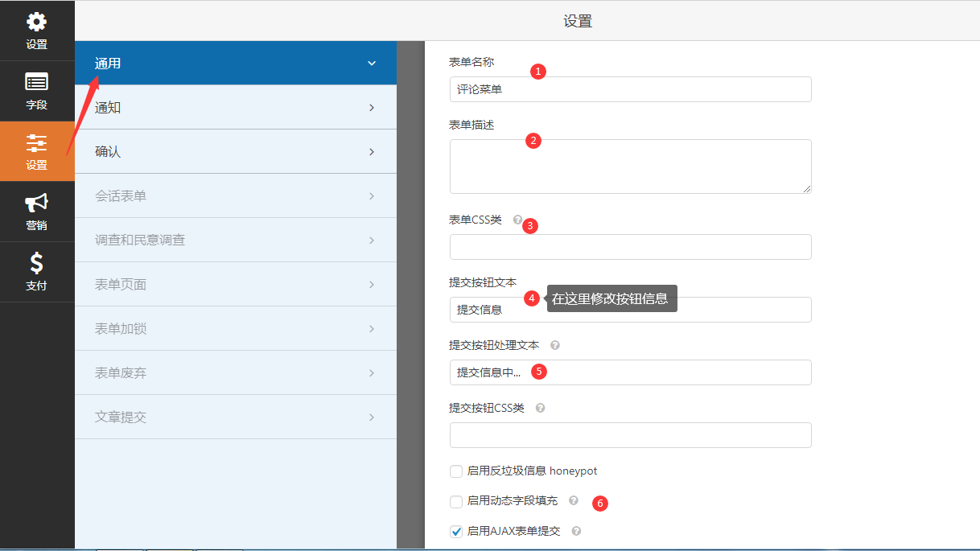Click help icon beside 提交按钮处理文本
This screenshot has width=980, height=551.
555,345
